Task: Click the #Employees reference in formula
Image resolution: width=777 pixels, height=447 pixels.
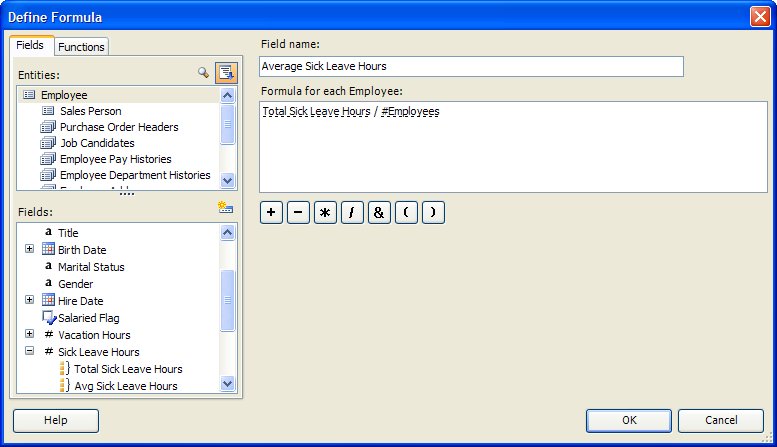Action: tap(410, 112)
